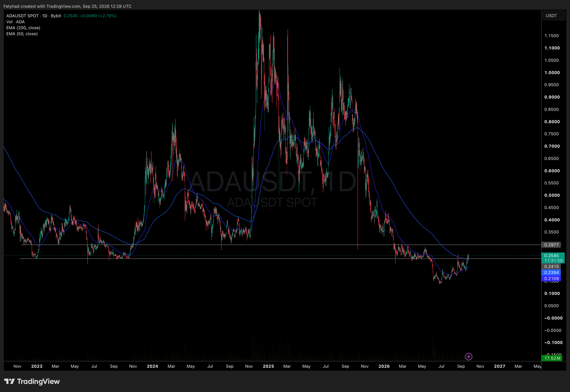Click the blue 0.2394 EMA price label
The image size is (570, 392).
point(551,272)
